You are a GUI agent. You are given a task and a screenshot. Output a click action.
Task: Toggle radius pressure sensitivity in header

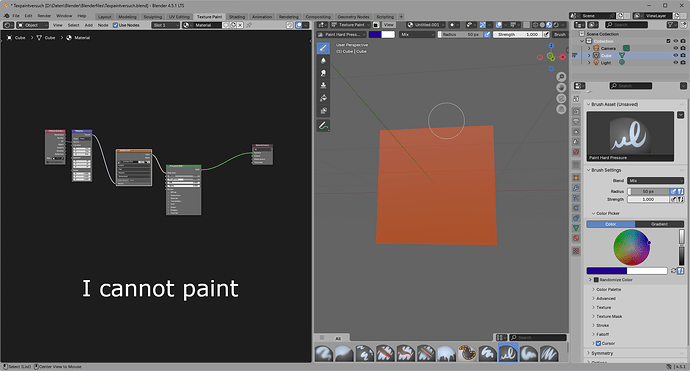(x=487, y=34)
